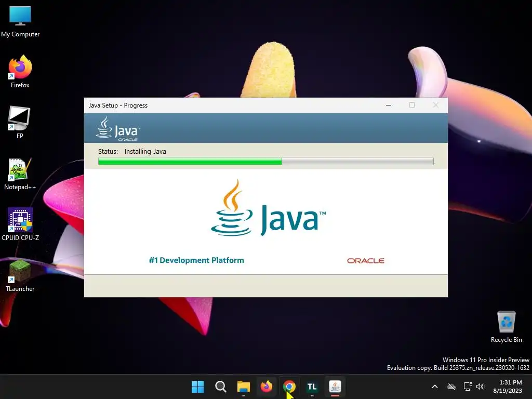Launch Firefox from desktop shortcut
532x399 pixels.
20,72
